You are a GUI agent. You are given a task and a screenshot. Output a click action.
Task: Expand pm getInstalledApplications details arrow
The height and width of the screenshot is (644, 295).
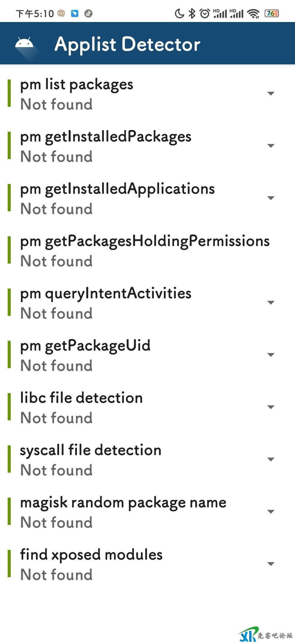(271, 198)
